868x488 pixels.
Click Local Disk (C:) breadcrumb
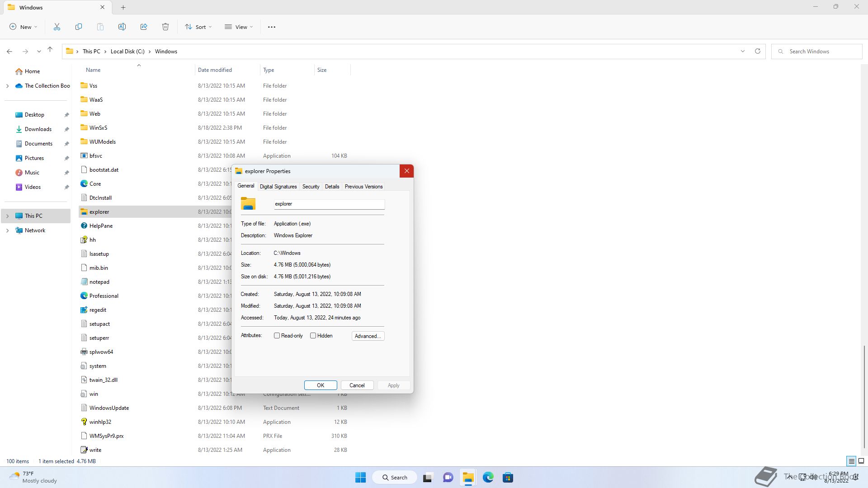[x=127, y=52]
